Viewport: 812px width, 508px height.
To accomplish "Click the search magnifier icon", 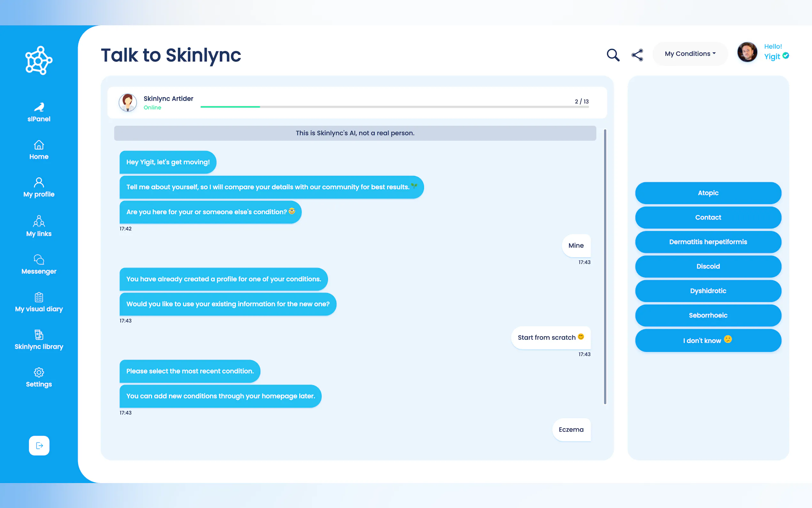I will pos(613,55).
